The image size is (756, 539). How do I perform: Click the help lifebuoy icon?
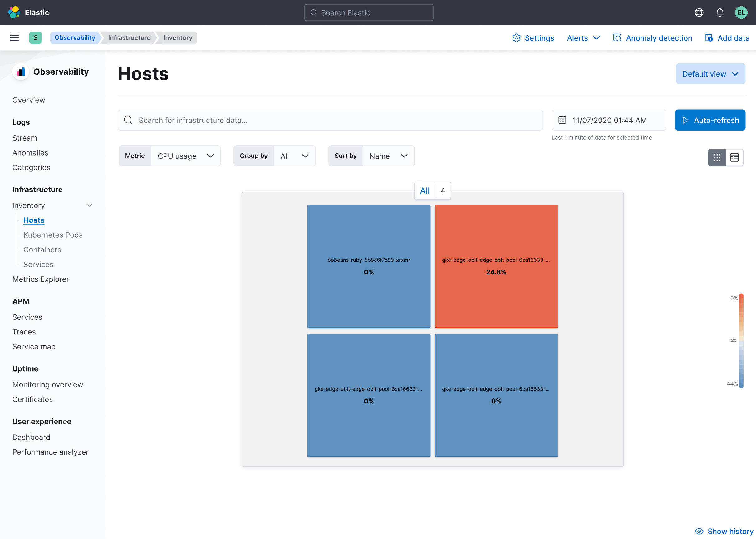click(x=699, y=12)
